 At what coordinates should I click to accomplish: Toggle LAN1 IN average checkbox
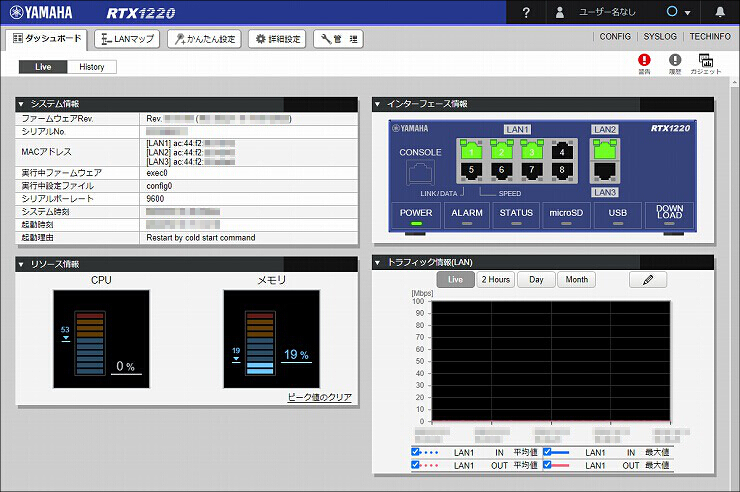[415, 452]
